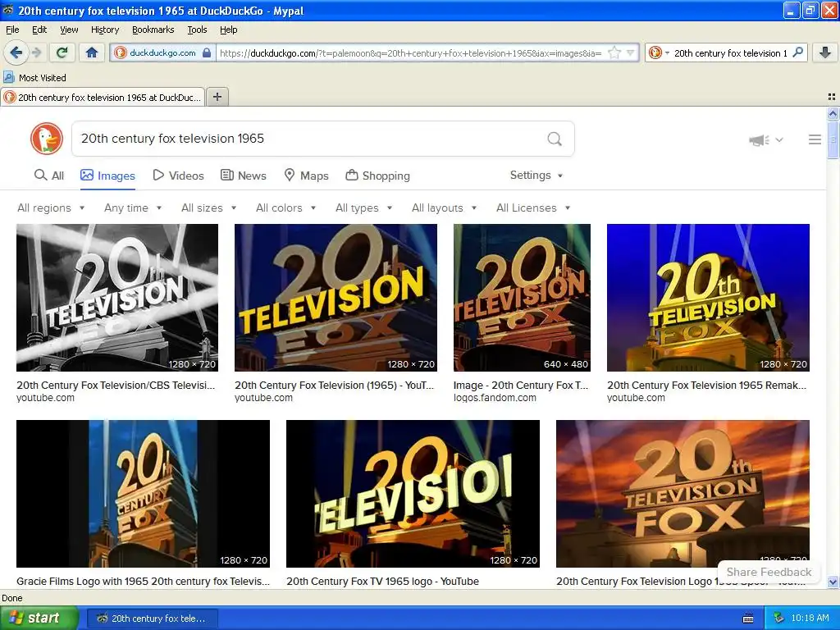
Task: Expand the All regions filter
Action: (x=51, y=208)
